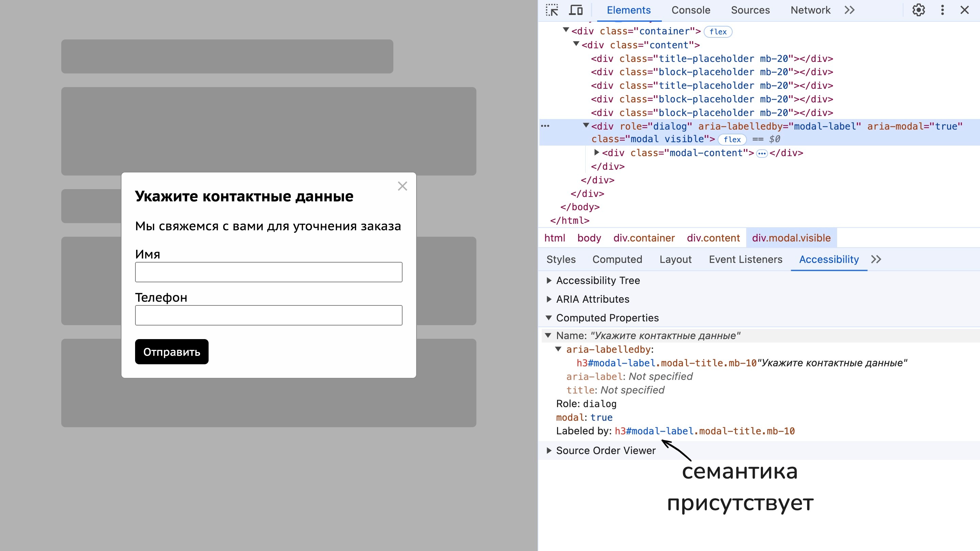Click the ellipsis next to dialog node

click(545, 126)
